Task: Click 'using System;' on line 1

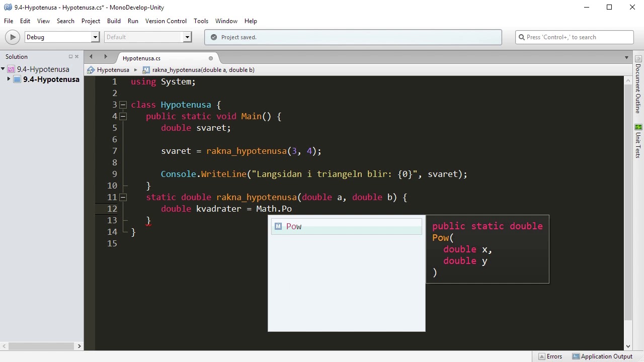Action: tap(163, 81)
